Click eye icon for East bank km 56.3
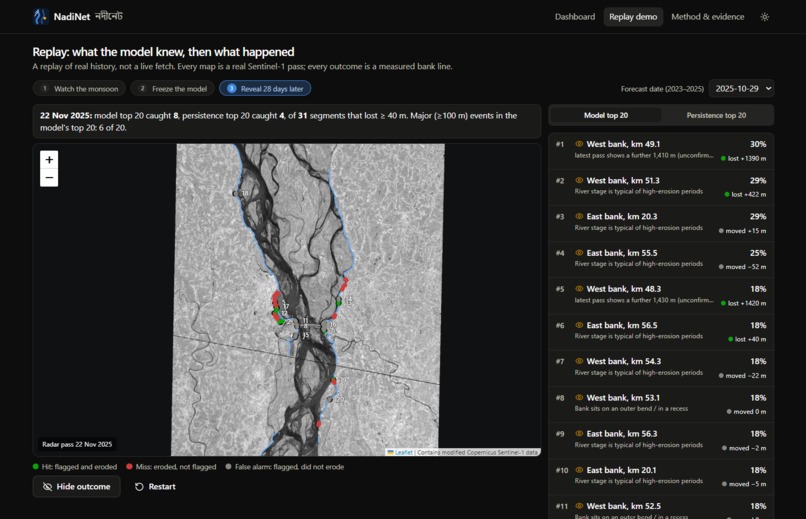The height and width of the screenshot is (519, 806). pos(579,434)
